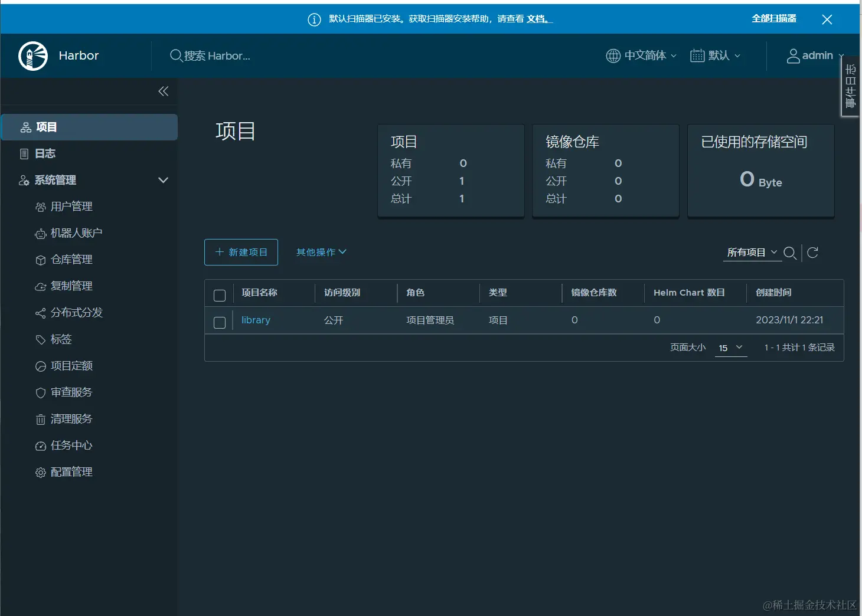Click the Harbor title text
862x616 pixels.
click(x=79, y=55)
